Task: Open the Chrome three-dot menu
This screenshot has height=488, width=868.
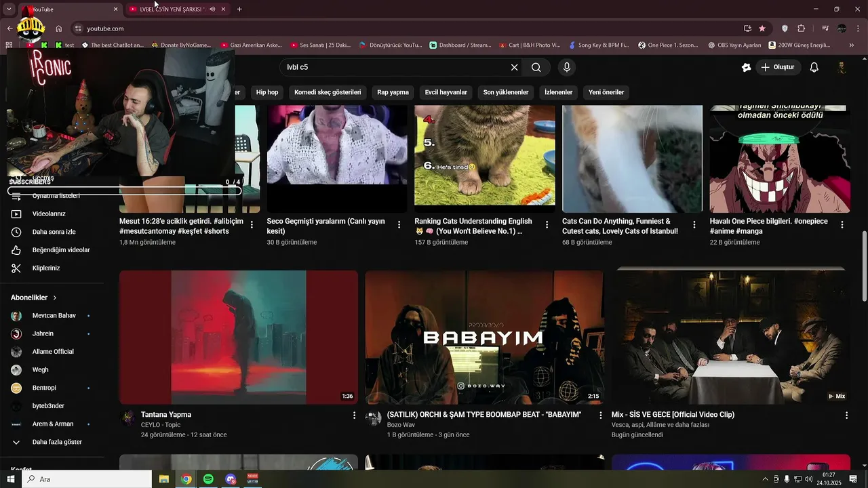Action: click(857, 28)
